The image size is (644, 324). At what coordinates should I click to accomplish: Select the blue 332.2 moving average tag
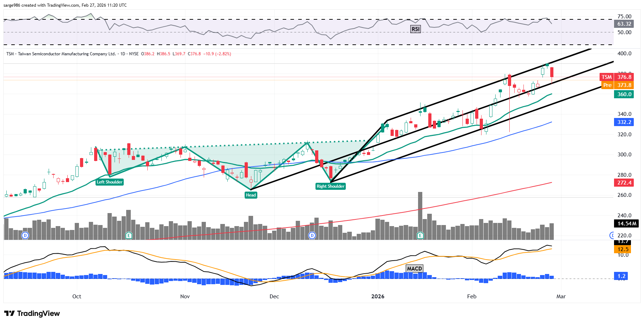coord(624,122)
